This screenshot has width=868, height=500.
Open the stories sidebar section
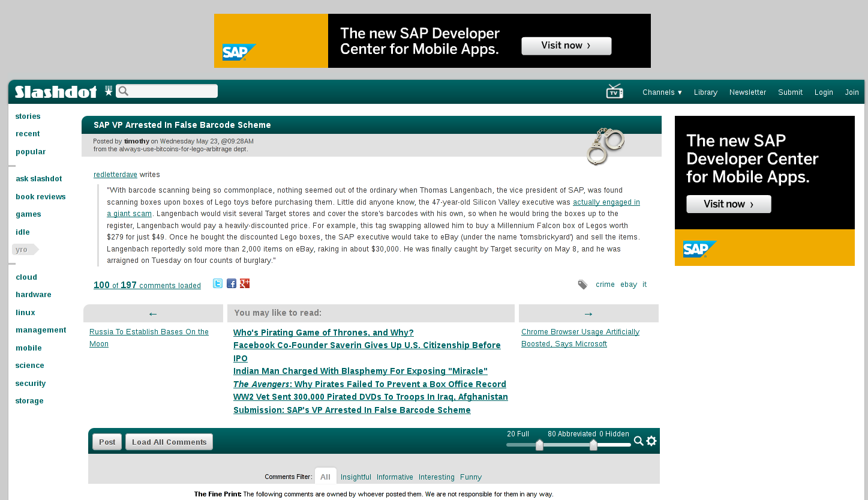tap(28, 116)
